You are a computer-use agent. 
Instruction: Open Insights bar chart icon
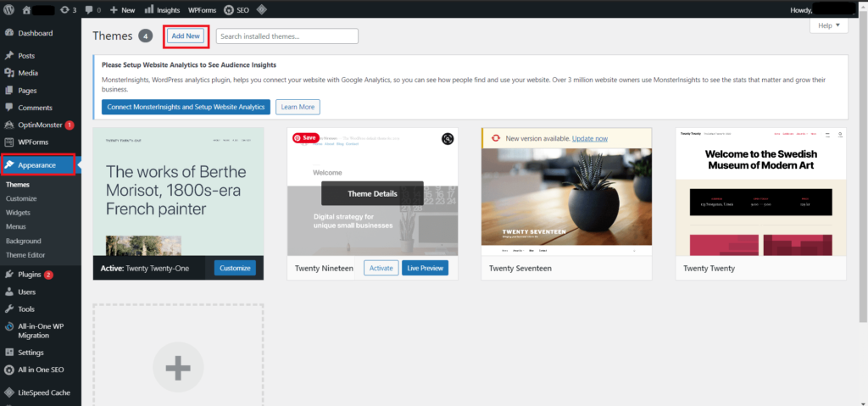pos(149,9)
